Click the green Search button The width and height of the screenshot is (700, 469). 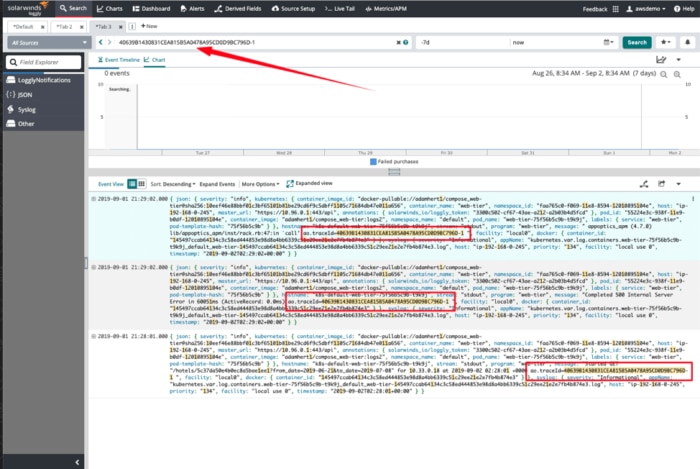(x=636, y=43)
